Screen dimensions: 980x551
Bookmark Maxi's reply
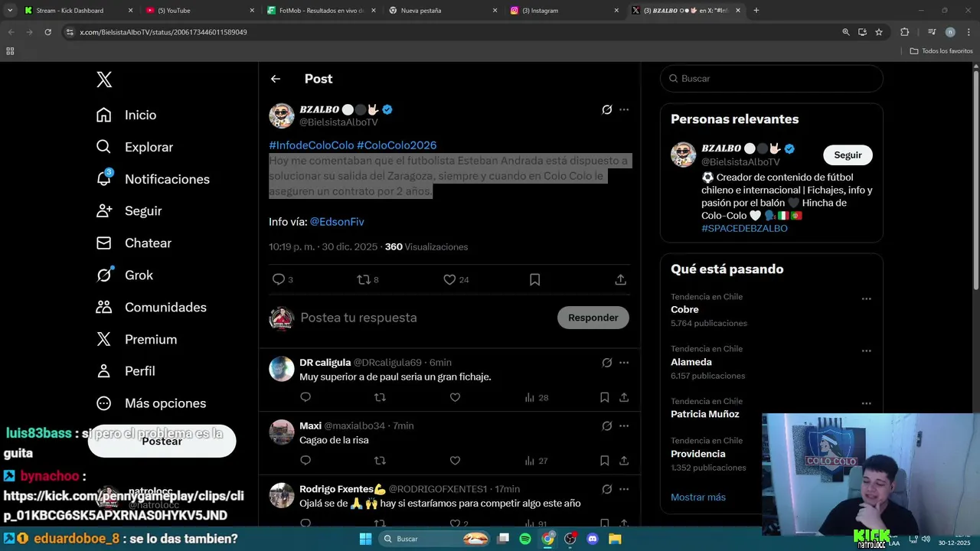(x=604, y=461)
